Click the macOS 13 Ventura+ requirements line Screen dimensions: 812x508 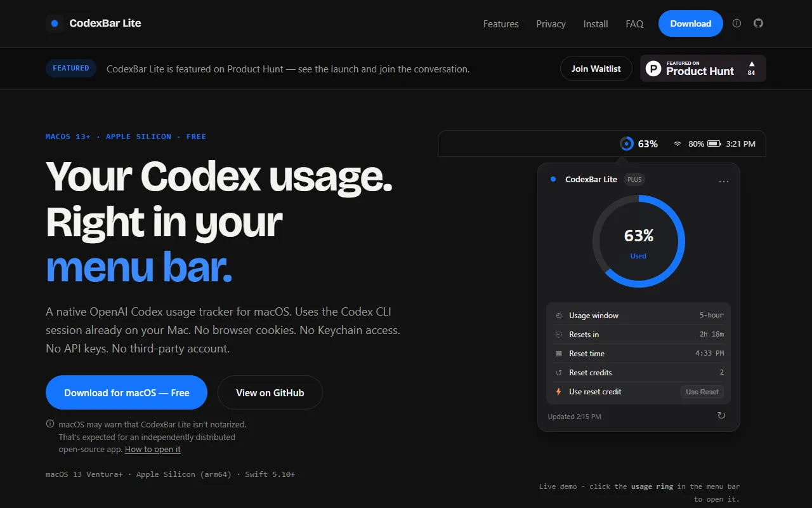(170, 474)
